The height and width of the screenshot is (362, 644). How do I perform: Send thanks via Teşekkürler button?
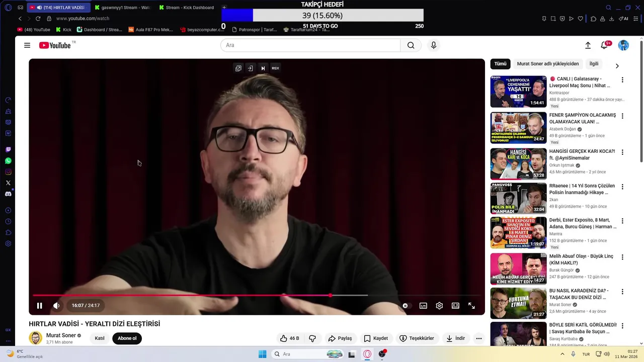pyautogui.click(x=417, y=338)
